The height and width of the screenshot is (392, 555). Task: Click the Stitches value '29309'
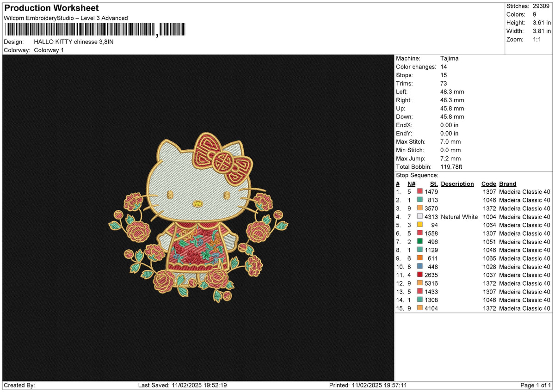[x=542, y=6]
